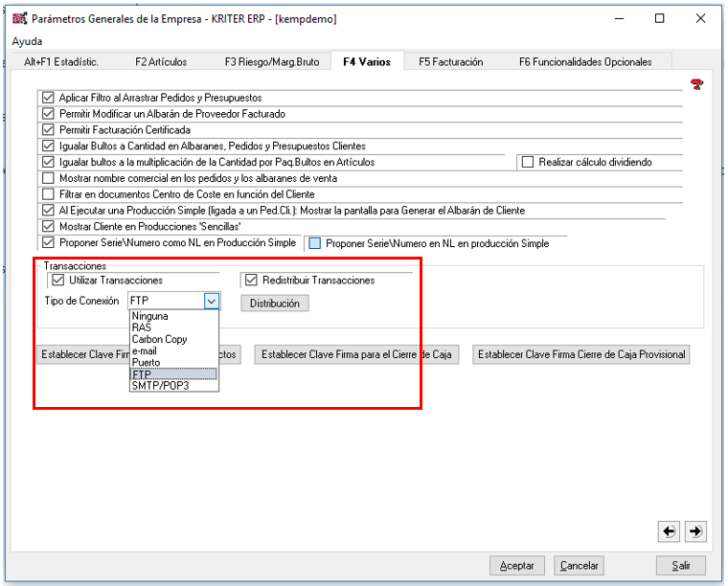Image resolution: width=728 pixels, height=586 pixels.
Task: Pick 'Ninguna' from the dropdown list
Action: click(x=150, y=316)
